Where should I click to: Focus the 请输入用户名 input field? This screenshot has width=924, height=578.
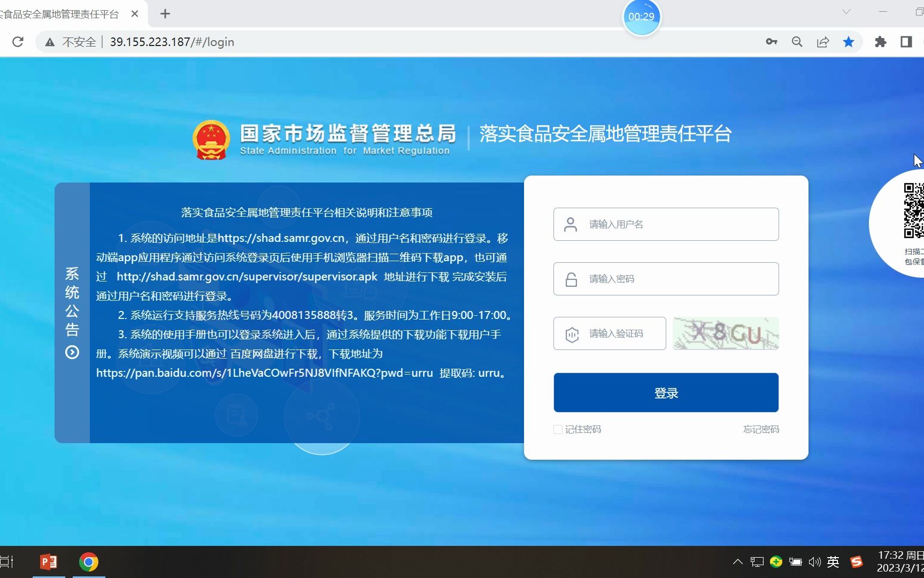tap(666, 224)
